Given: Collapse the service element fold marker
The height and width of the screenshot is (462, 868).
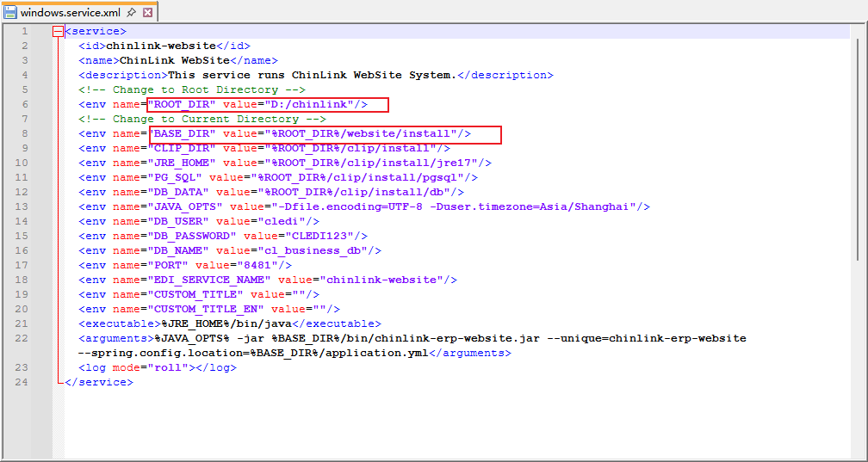Looking at the screenshot, I should 59,32.
